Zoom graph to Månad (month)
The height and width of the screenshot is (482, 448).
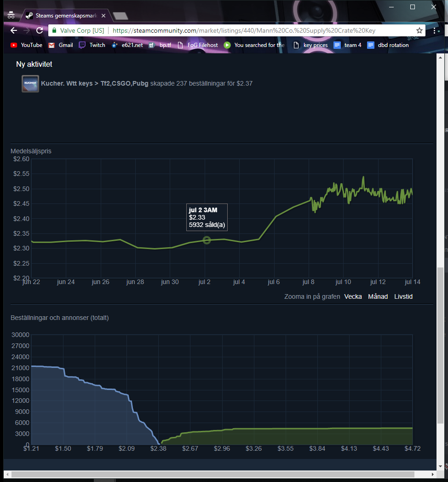tap(378, 296)
